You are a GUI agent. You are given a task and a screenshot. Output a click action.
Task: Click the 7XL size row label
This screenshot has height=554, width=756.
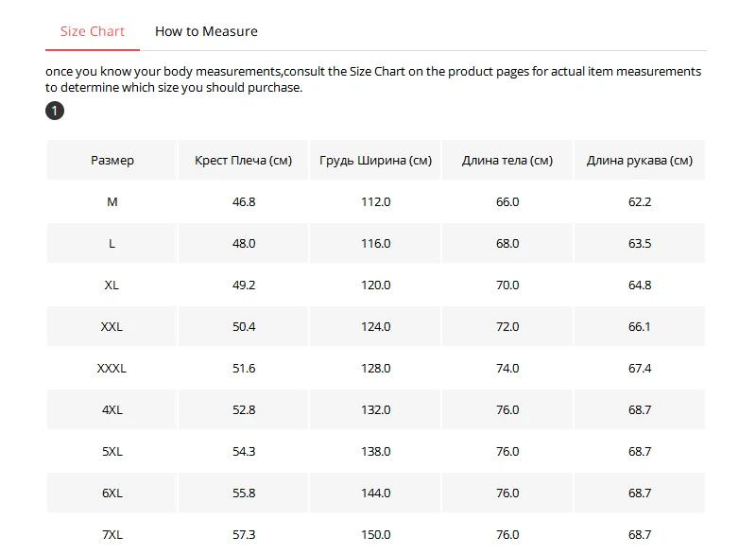pyautogui.click(x=112, y=534)
